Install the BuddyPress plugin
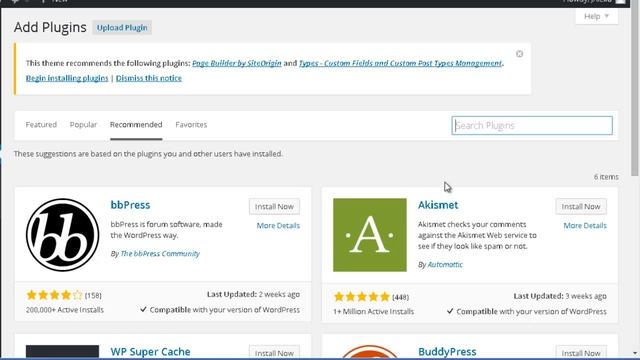This screenshot has width=640, height=360. coord(581,353)
